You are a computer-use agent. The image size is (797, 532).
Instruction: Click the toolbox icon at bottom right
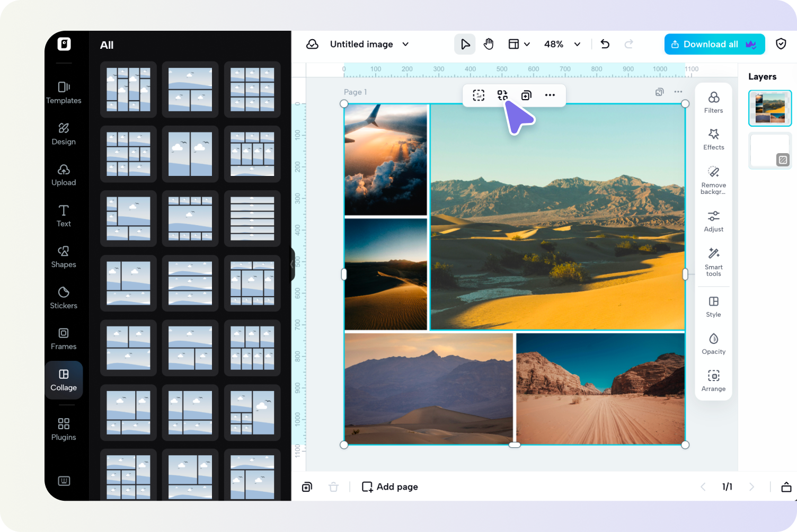click(x=786, y=487)
